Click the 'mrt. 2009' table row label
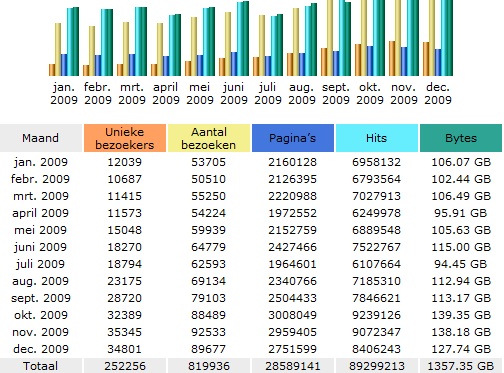The height and width of the screenshot is (373, 504). [41, 196]
